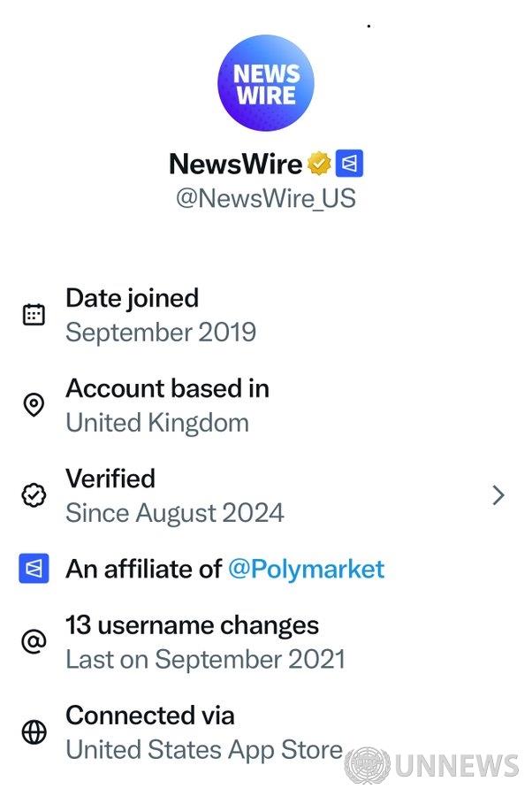Screen dimensions: 532x796
Task: Select the @NewsWire_US handle text
Action: (x=266, y=197)
